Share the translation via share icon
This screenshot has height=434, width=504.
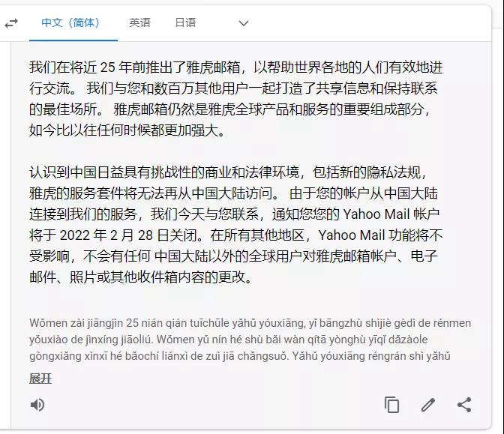point(464,405)
